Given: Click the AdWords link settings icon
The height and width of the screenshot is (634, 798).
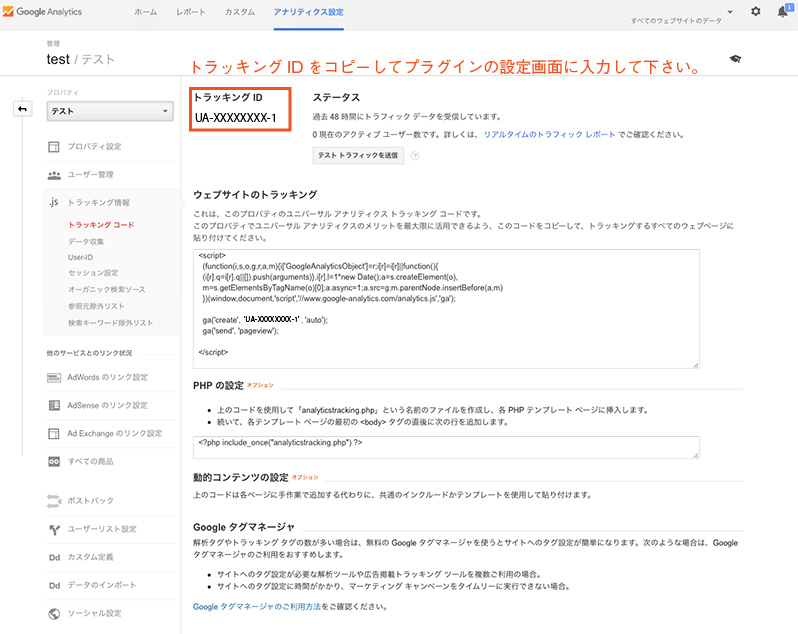Looking at the screenshot, I should pyautogui.click(x=54, y=378).
